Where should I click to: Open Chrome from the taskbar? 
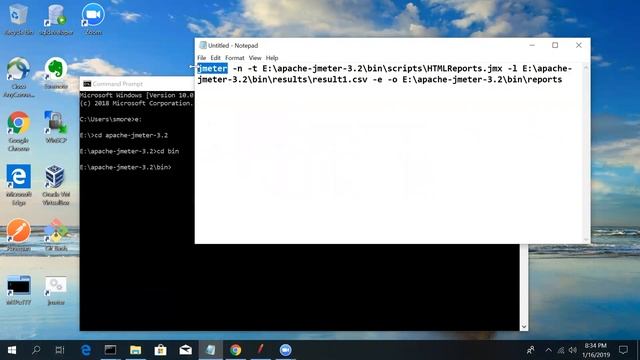236,350
